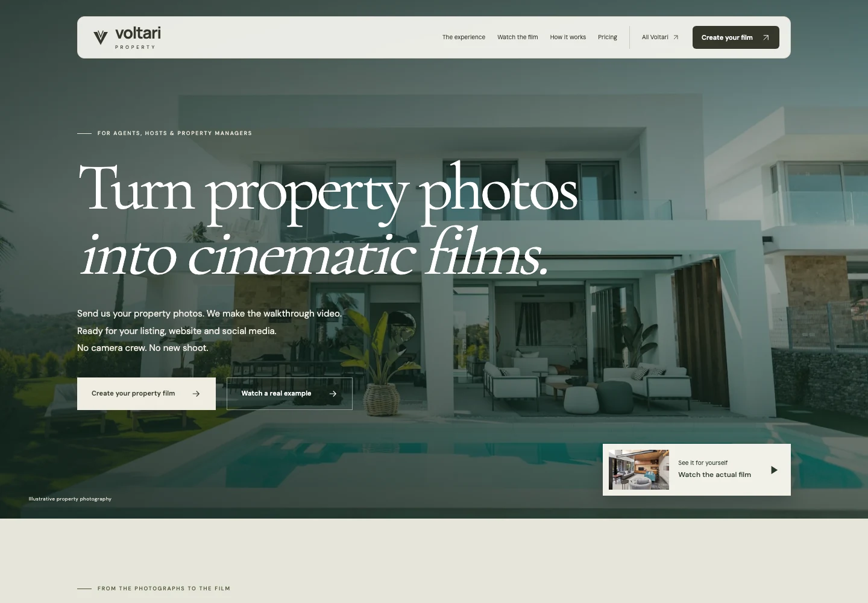Click 'Send us your property photos' sentence
The height and width of the screenshot is (603, 868).
tap(140, 314)
